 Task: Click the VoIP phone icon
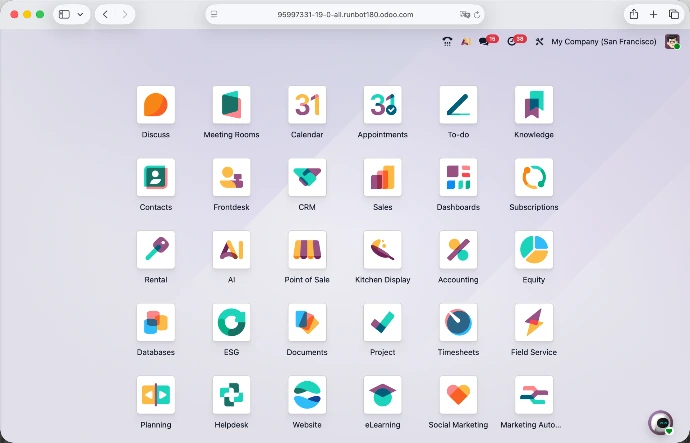(x=447, y=42)
